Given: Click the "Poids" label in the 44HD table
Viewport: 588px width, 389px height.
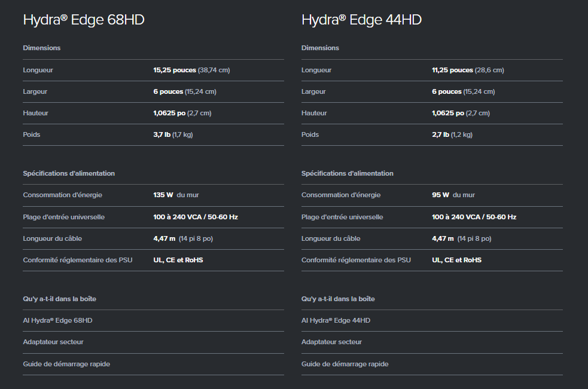Looking at the screenshot, I should 310,134.
